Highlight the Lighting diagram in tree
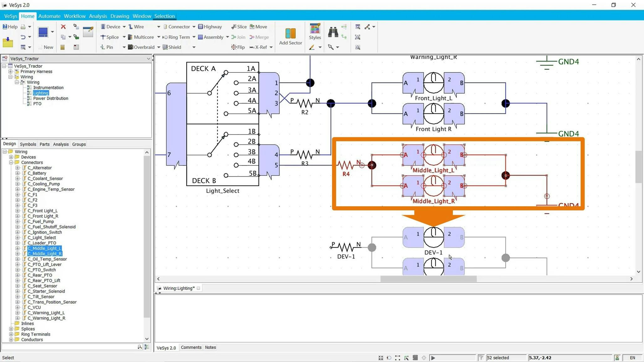The height and width of the screenshot is (362, 644). click(x=41, y=93)
